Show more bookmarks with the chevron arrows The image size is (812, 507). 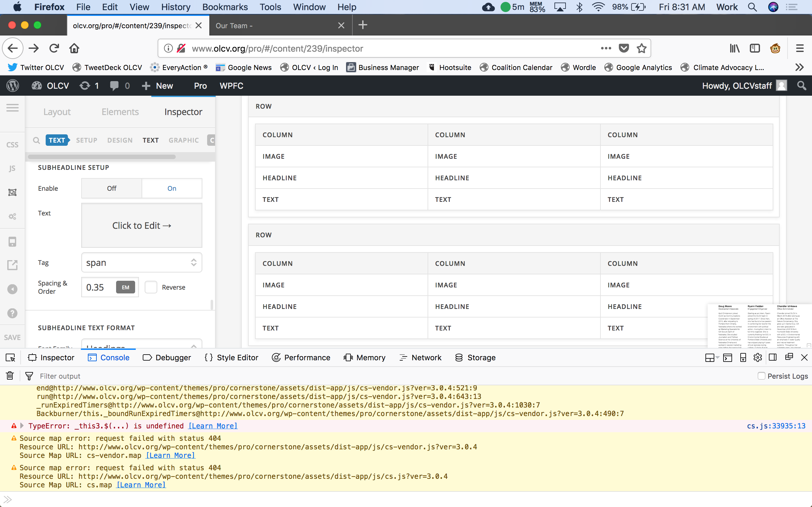[x=799, y=67]
